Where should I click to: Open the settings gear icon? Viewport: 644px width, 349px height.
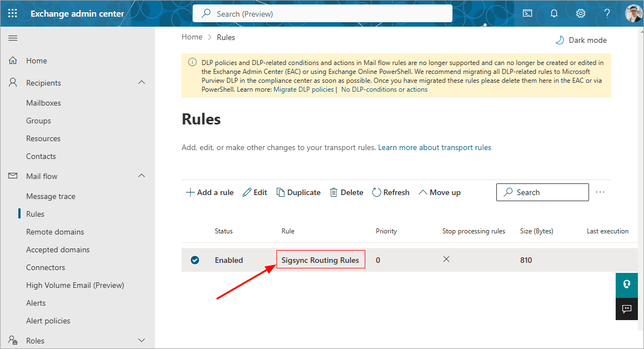tap(580, 13)
